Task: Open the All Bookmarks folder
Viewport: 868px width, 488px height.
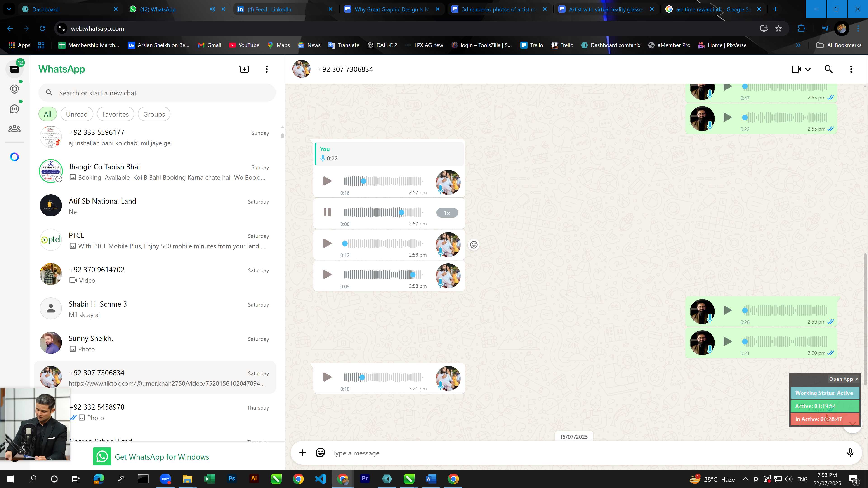Action: [x=839, y=45]
